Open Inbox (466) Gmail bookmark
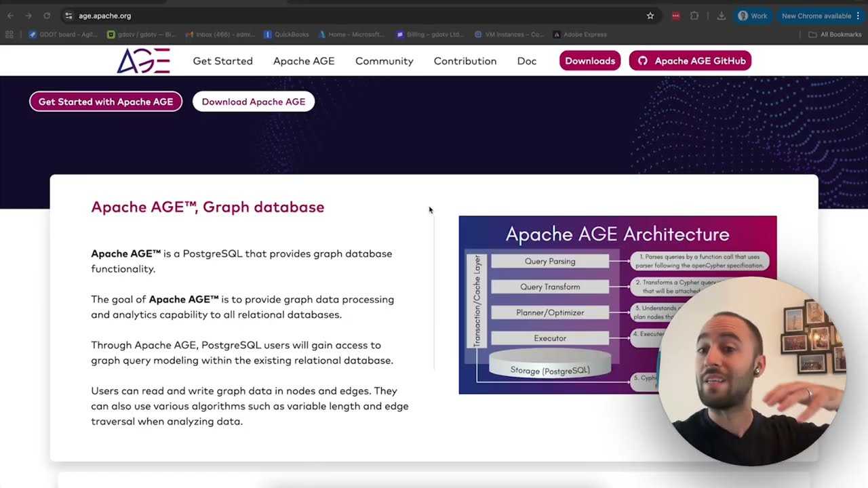The height and width of the screenshot is (488, 868). 220,35
